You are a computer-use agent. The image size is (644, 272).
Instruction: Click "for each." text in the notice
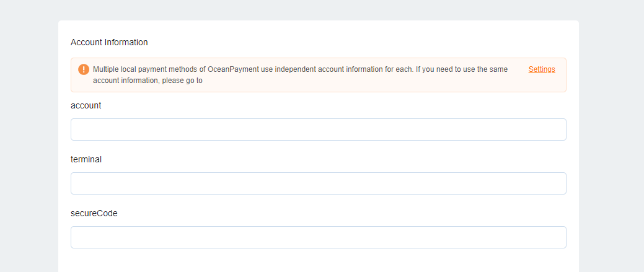[x=397, y=69]
